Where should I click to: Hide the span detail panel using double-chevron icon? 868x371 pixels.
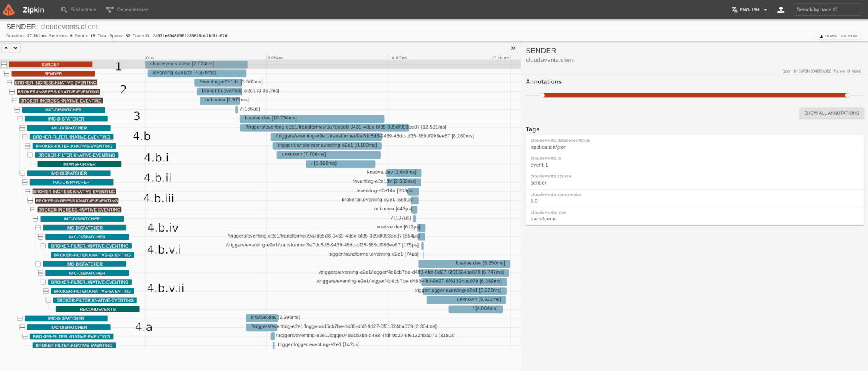(513, 48)
